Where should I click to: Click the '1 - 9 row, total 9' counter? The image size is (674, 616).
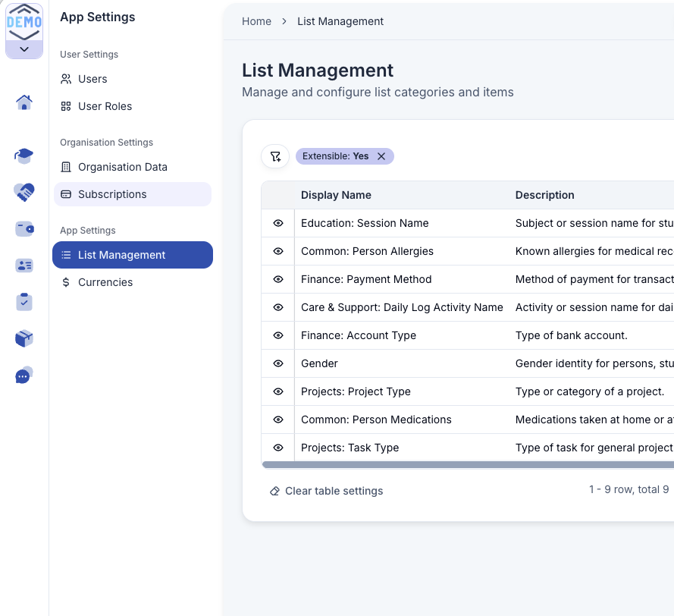pos(629,489)
